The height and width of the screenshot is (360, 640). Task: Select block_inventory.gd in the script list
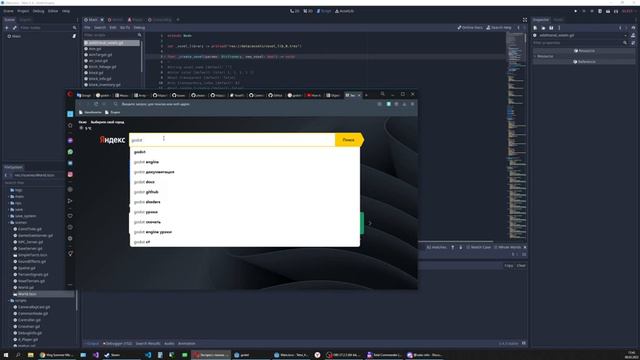click(x=104, y=85)
